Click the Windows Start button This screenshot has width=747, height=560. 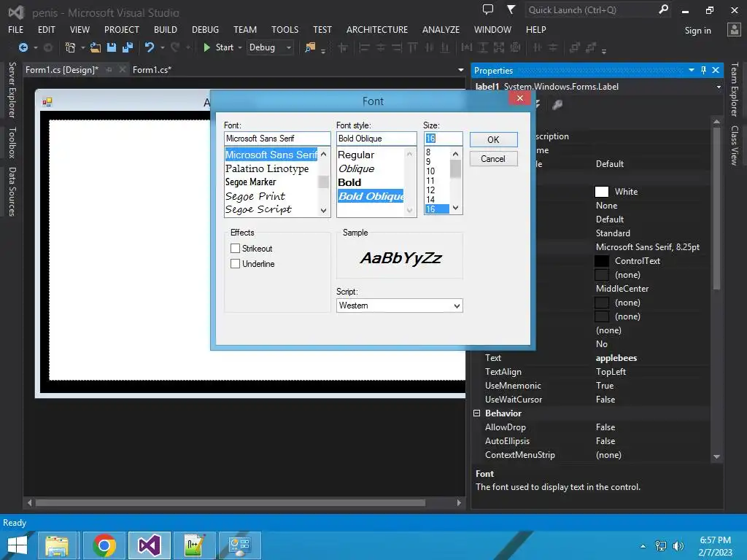coord(18,545)
